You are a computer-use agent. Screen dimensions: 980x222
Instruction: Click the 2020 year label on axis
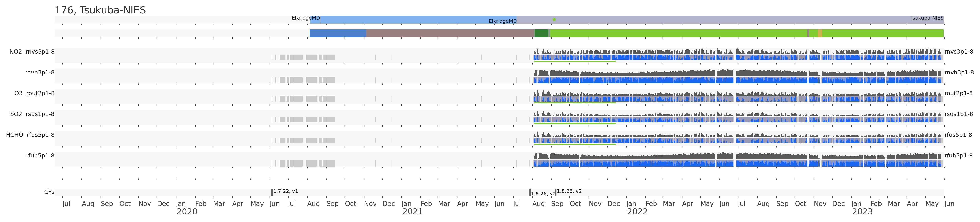(x=187, y=212)
